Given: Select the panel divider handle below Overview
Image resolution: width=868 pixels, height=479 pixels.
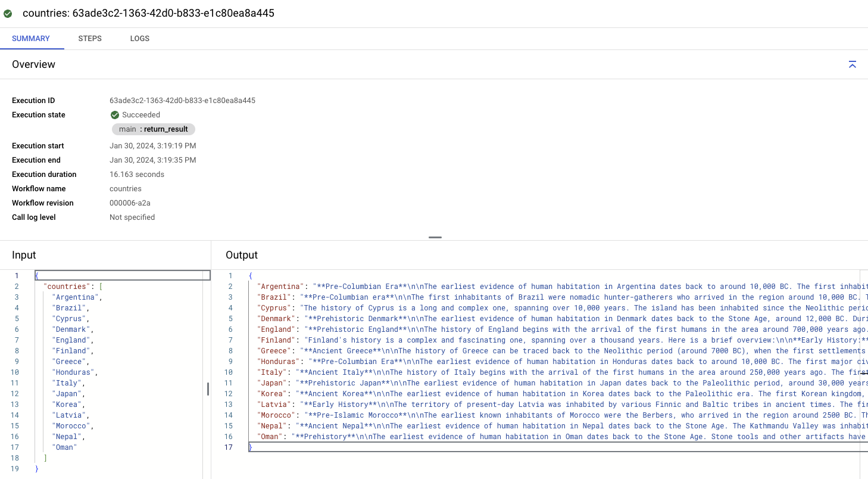Looking at the screenshot, I should [x=435, y=237].
